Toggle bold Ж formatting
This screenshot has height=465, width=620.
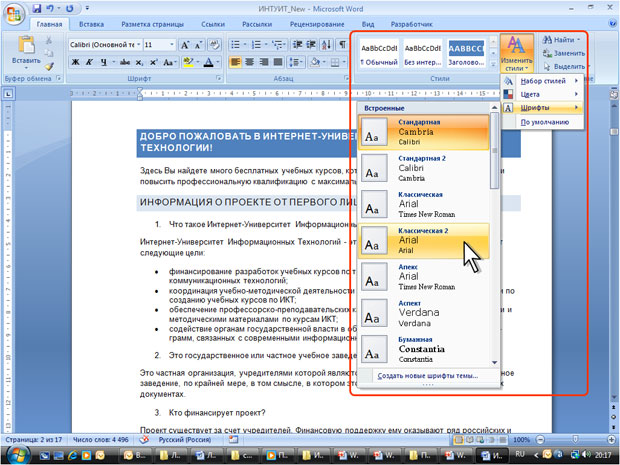coord(75,62)
